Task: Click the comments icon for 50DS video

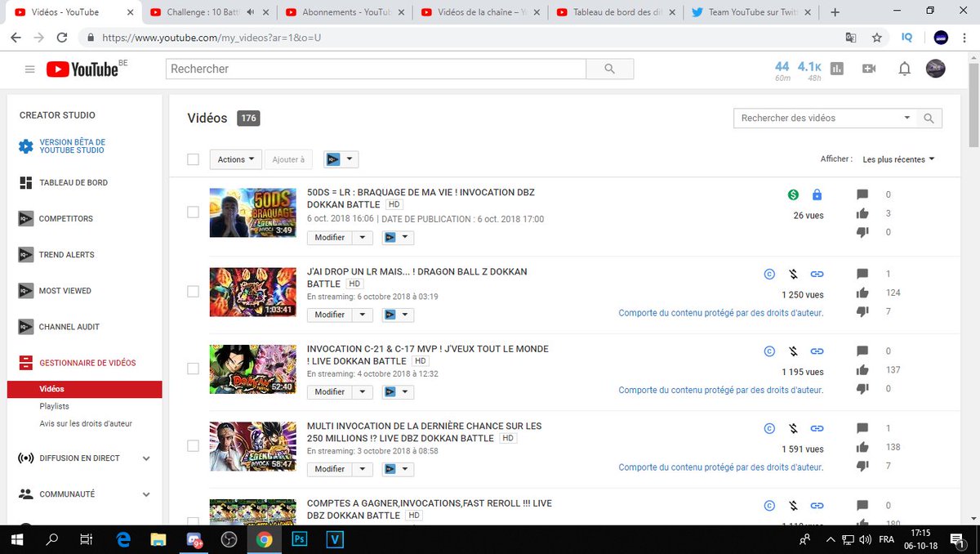Action: 862,194
